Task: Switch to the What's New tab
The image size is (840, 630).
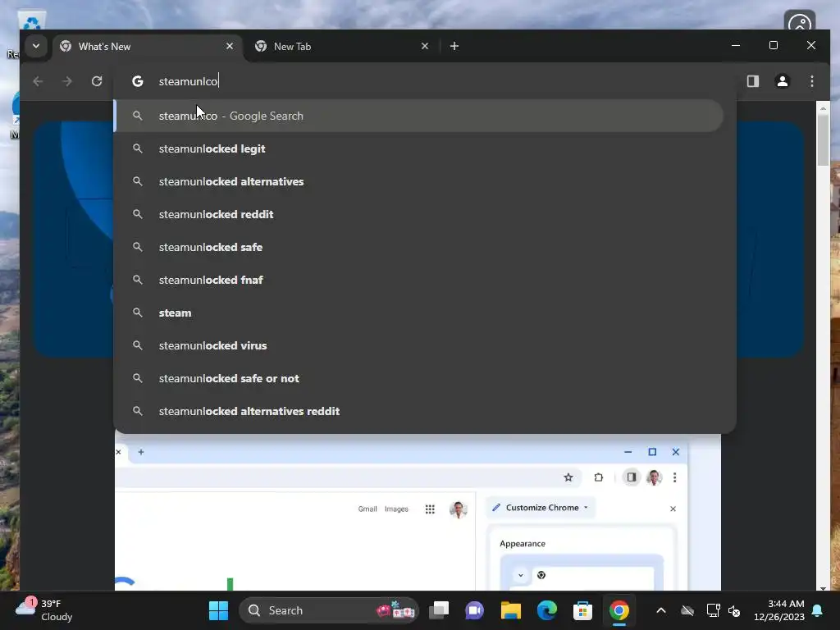Action: pyautogui.click(x=147, y=47)
